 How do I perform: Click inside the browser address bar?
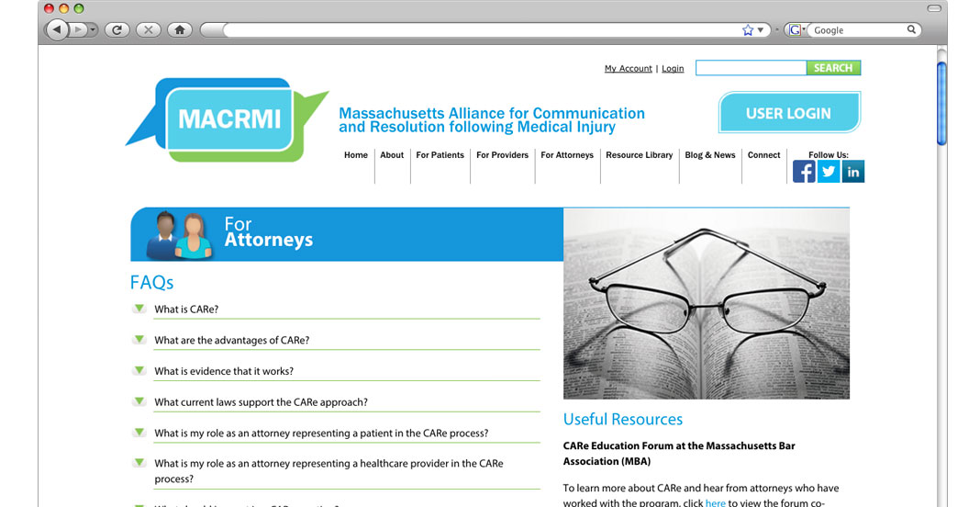click(x=481, y=30)
